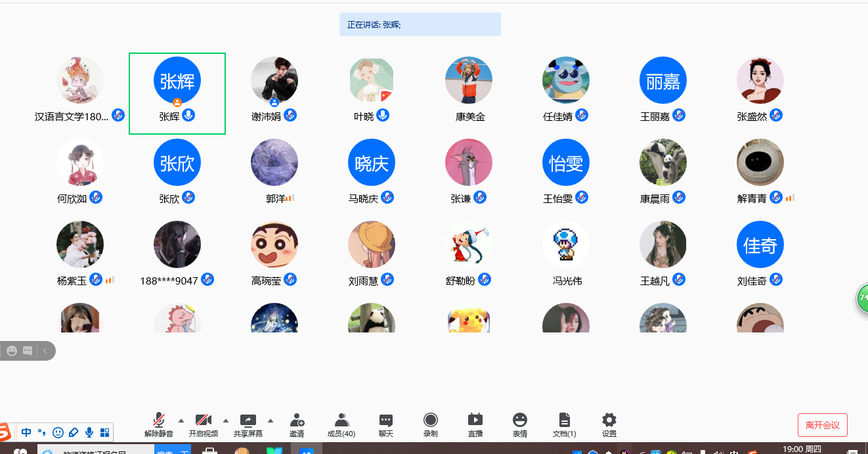Turn on camera via 开启视频

click(x=204, y=420)
